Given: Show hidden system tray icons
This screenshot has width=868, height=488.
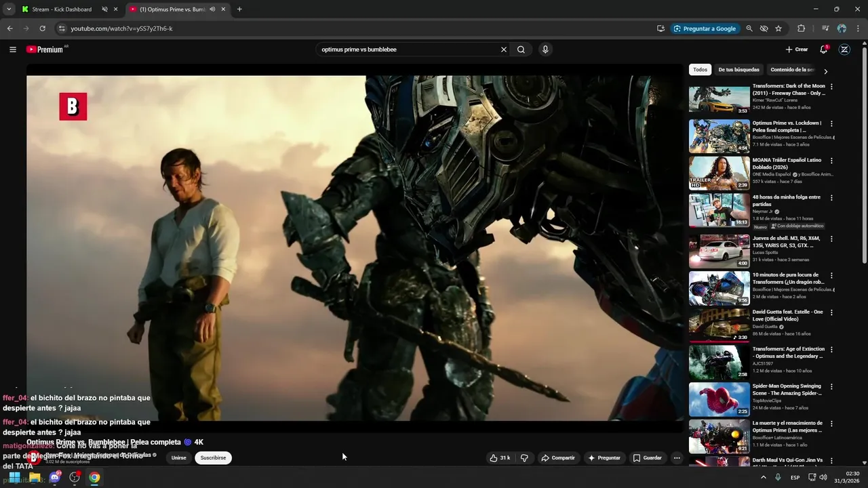Looking at the screenshot, I should pyautogui.click(x=764, y=477).
